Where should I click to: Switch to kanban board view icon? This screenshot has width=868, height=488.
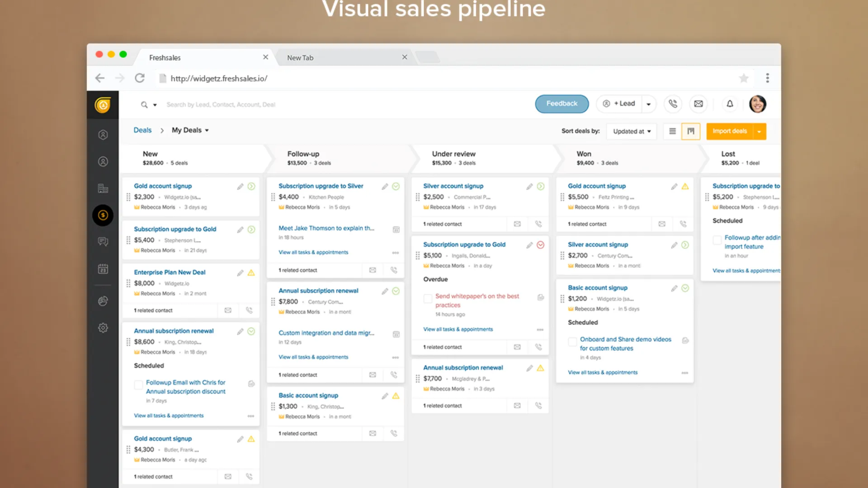pos(691,131)
